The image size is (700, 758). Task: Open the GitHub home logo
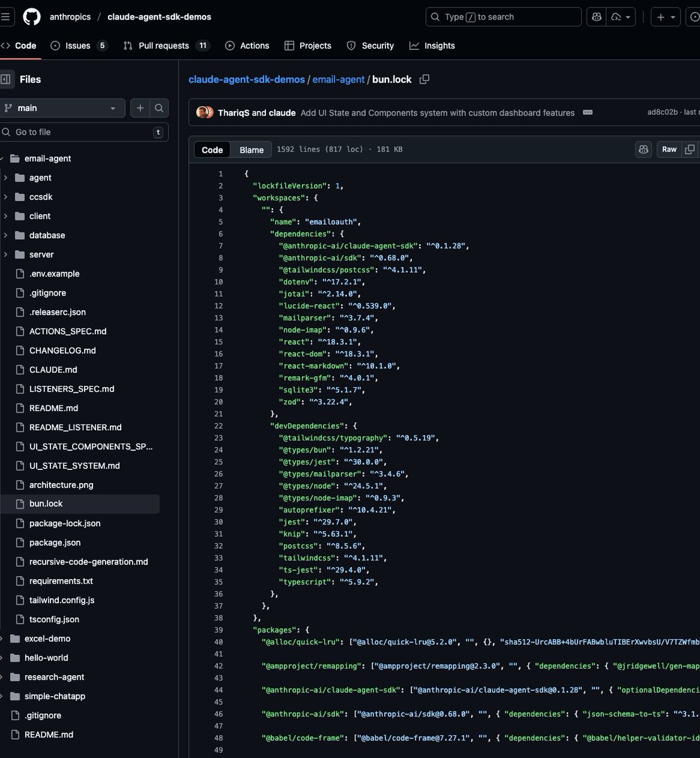pyautogui.click(x=32, y=17)
